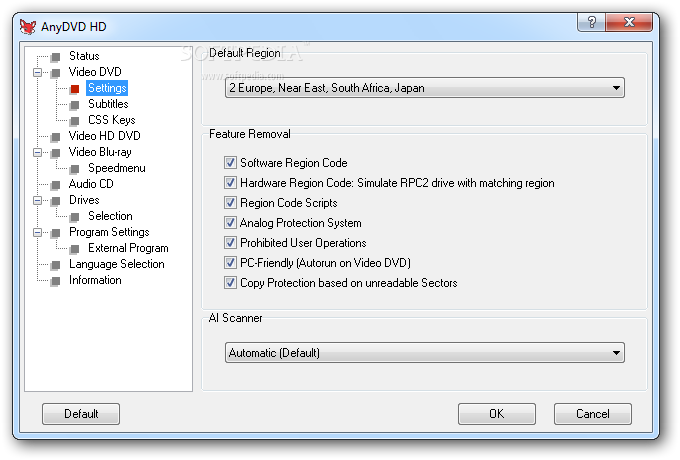Disable the Software Region Code checkbox
This screenshot has height=460, width=680.
point(231,163)
